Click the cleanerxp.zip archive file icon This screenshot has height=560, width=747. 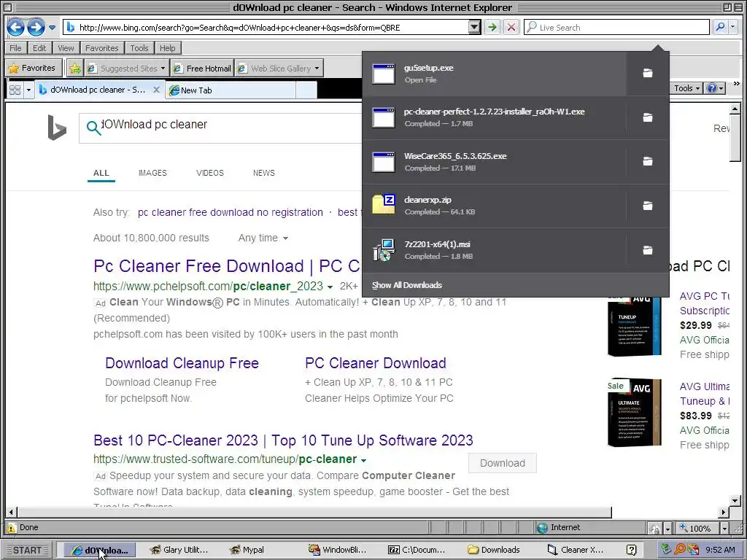tap(384, 204)
